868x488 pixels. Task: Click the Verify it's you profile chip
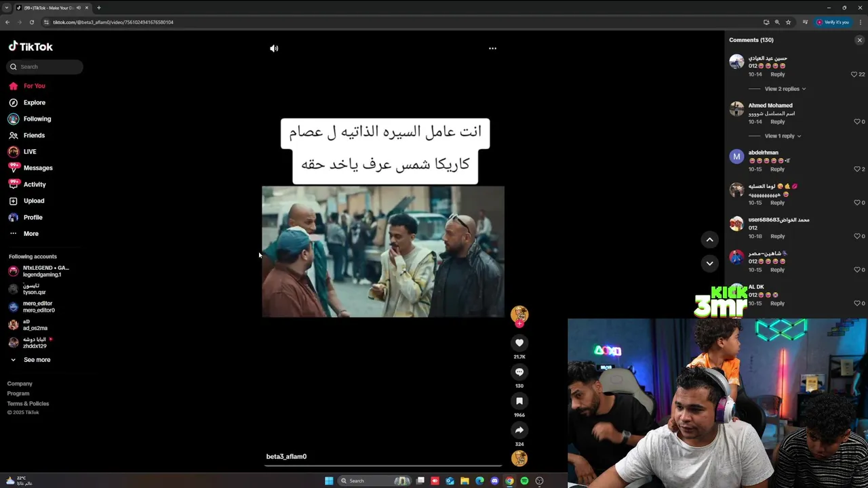coord(833,22)
